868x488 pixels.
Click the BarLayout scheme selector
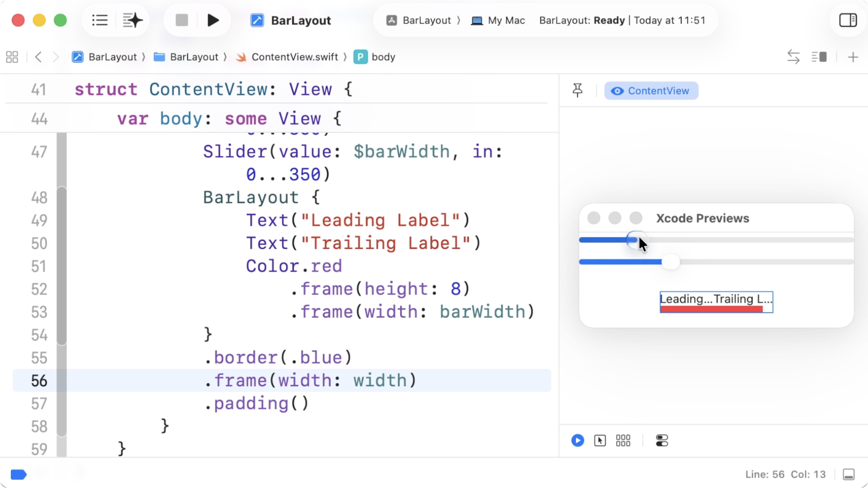[426, 21]
